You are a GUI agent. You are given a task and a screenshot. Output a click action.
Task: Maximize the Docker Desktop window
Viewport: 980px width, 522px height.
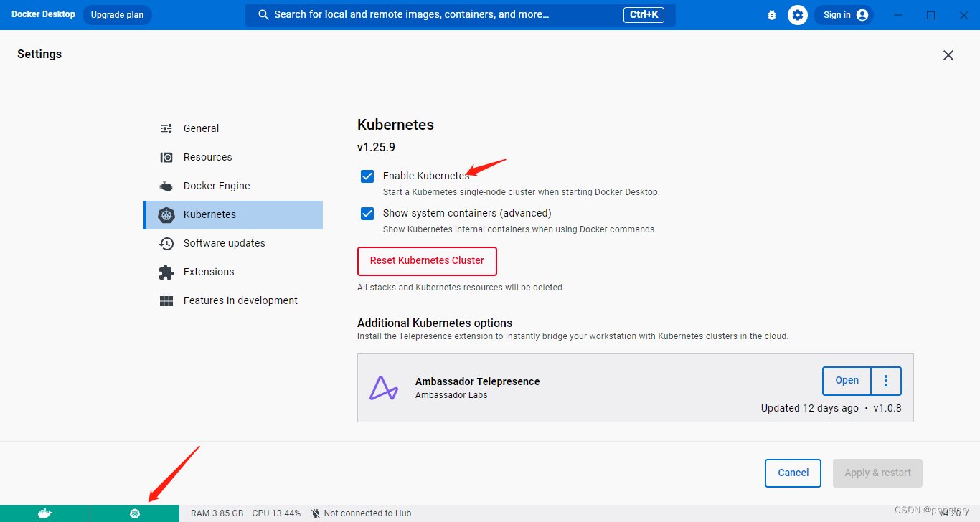(930, 15)
